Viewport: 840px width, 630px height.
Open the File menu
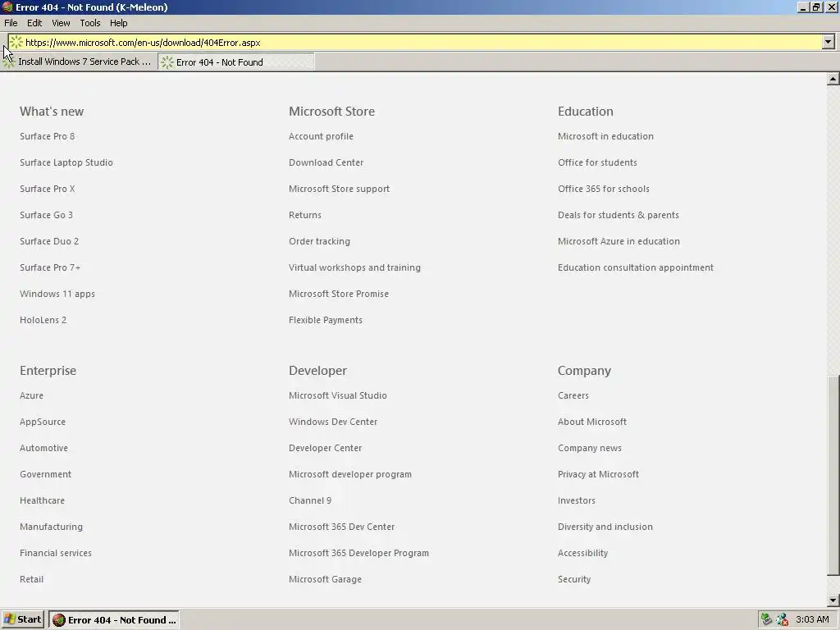(x=11, y=23)
